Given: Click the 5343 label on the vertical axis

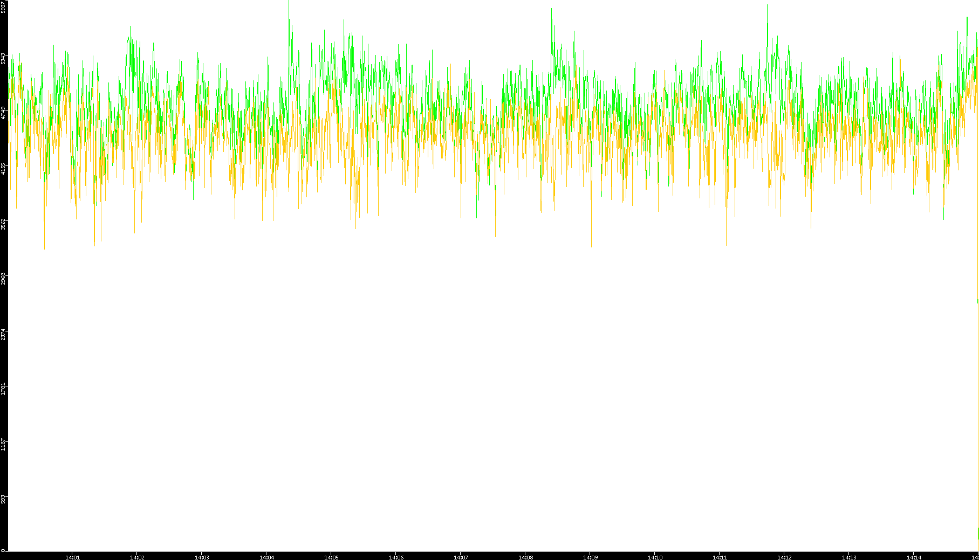Looking at the screenshot, I should tap(3, 58).
